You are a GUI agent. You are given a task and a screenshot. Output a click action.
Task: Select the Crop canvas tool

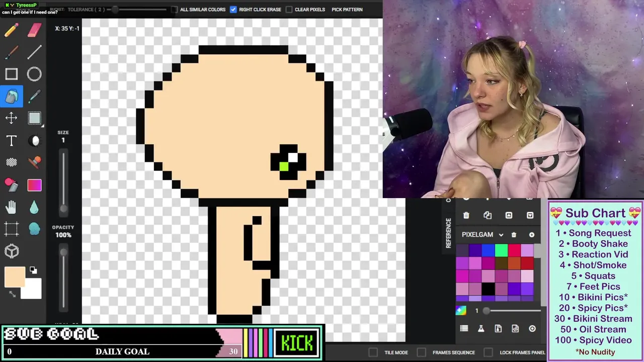click(x=11, y=229)
